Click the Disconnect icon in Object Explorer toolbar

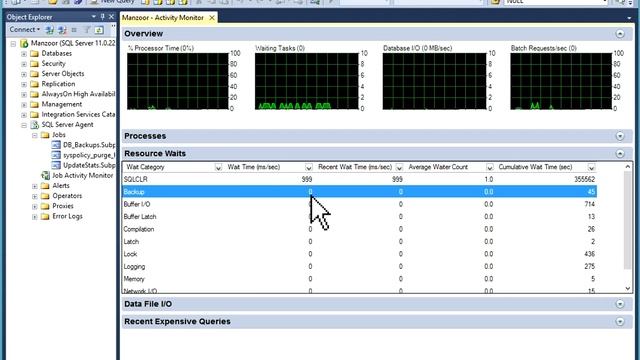(62, 30)
